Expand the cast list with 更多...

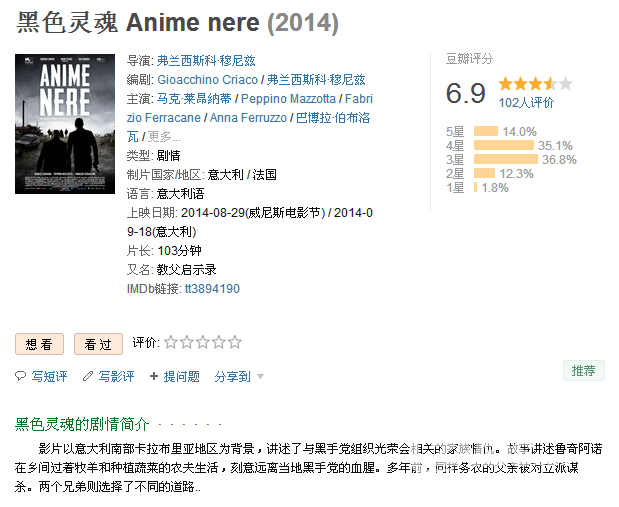[x=165, y=136]
